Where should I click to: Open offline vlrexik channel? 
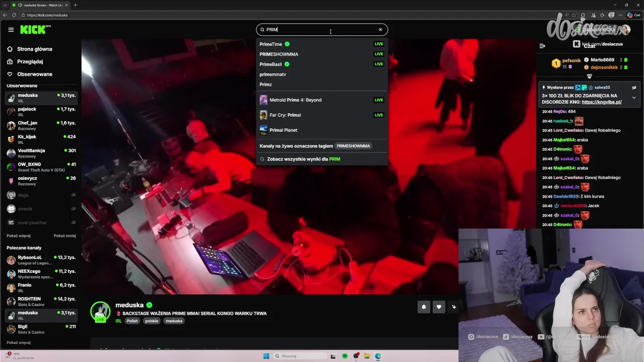point(41,209)
